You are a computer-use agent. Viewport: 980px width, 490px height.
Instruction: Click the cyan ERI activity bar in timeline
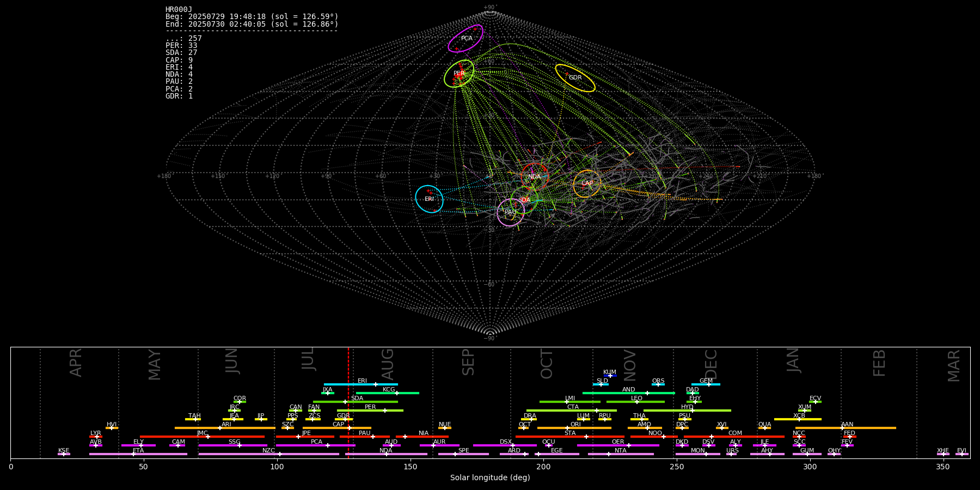361,384
